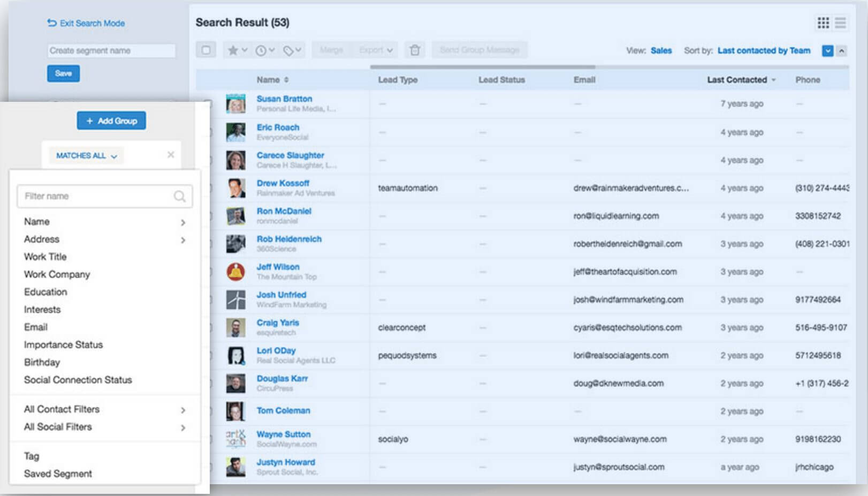Sort the table by Name column

point(272,80)
